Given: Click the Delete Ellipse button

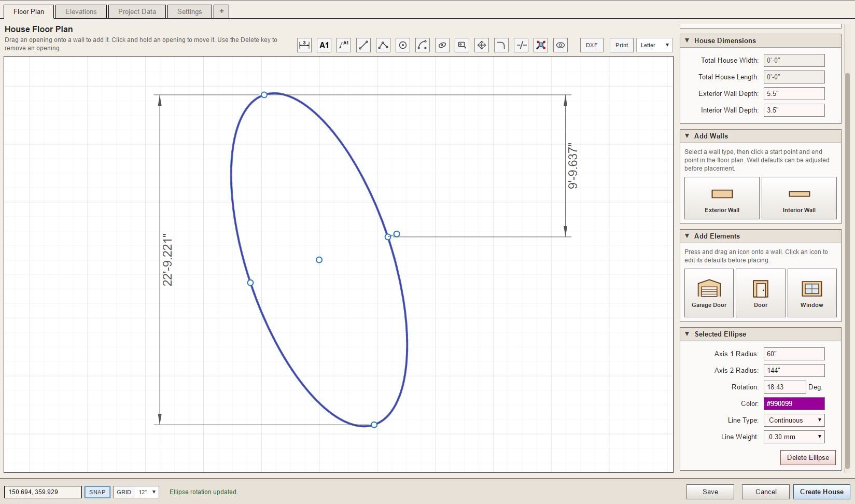Looking at the screenshot, I should coord(808,457).
